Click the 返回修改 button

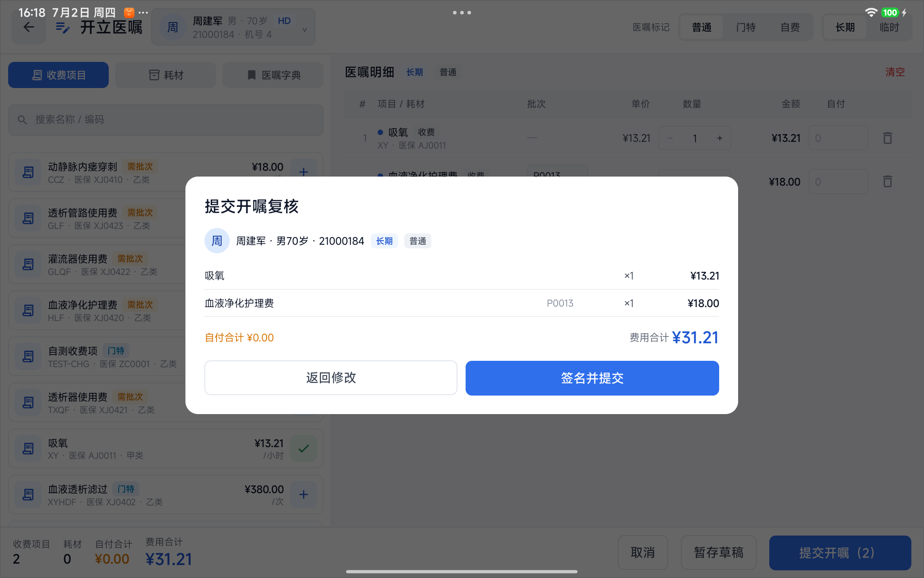pyautogui.click(x=331, y=378)
